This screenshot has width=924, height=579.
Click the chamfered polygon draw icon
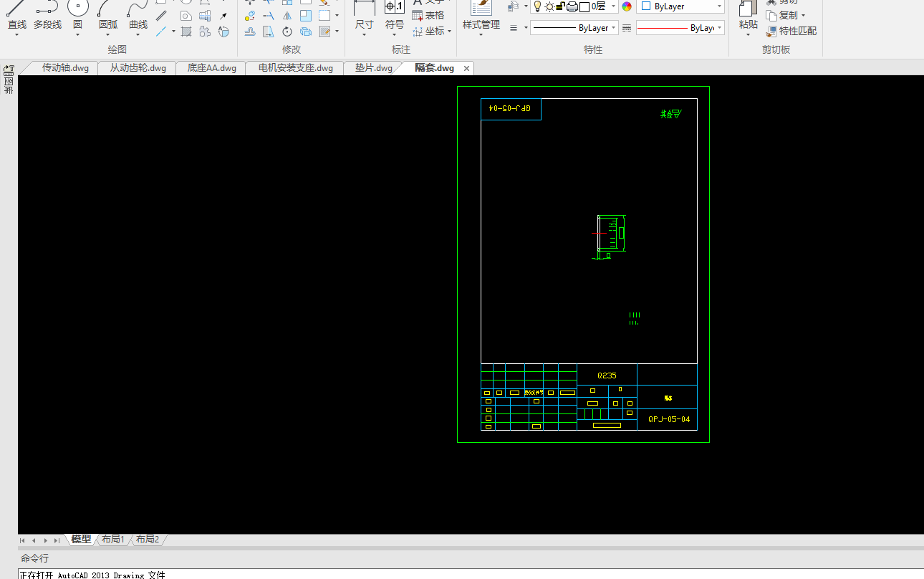point(186,16)
